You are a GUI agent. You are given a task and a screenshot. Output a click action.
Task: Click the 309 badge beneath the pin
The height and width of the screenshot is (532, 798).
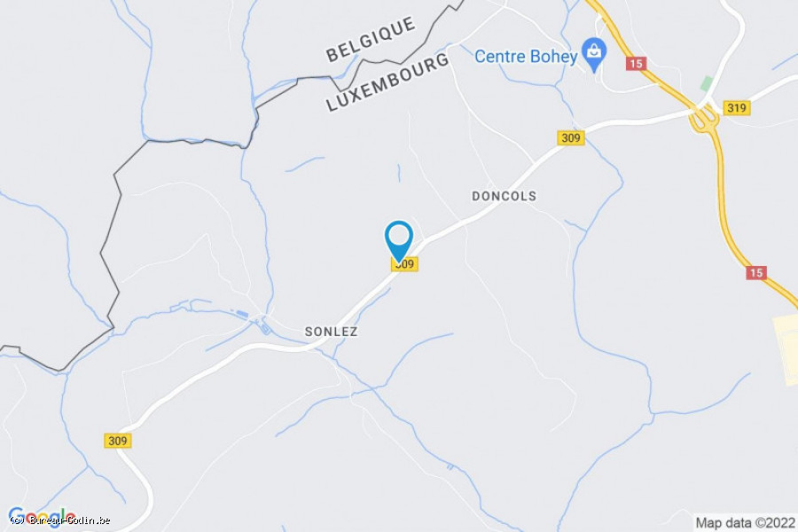click(x=405, y=264)
